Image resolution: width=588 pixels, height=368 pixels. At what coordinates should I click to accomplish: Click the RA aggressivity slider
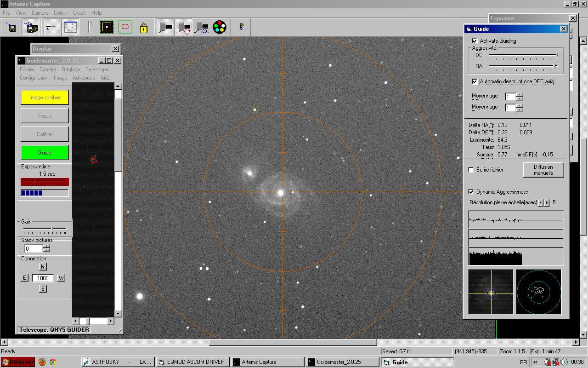(x=524, y=67)
